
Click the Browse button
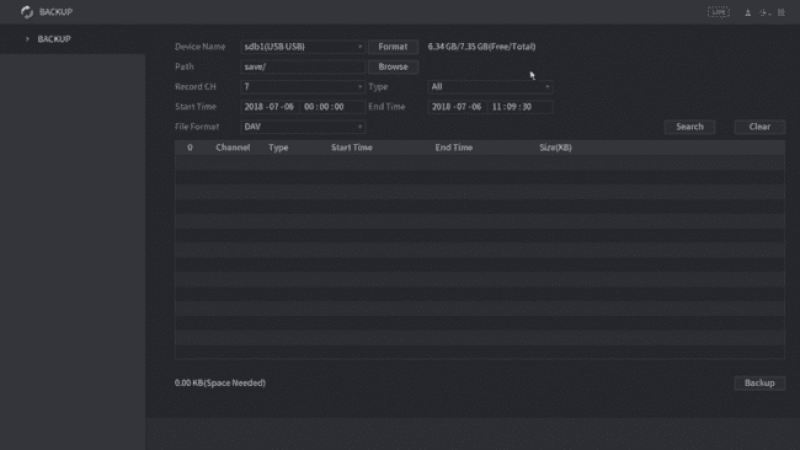(x=393, y=67)
